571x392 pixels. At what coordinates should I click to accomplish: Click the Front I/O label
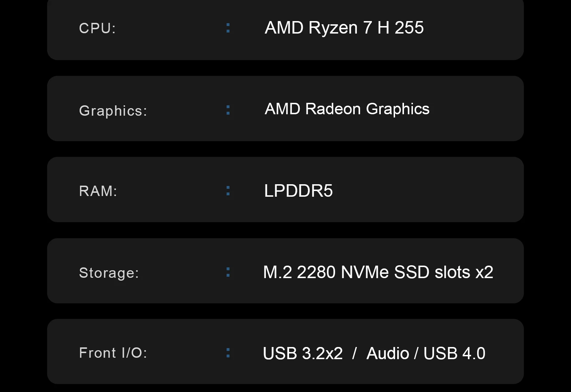(x=113, y=353)
